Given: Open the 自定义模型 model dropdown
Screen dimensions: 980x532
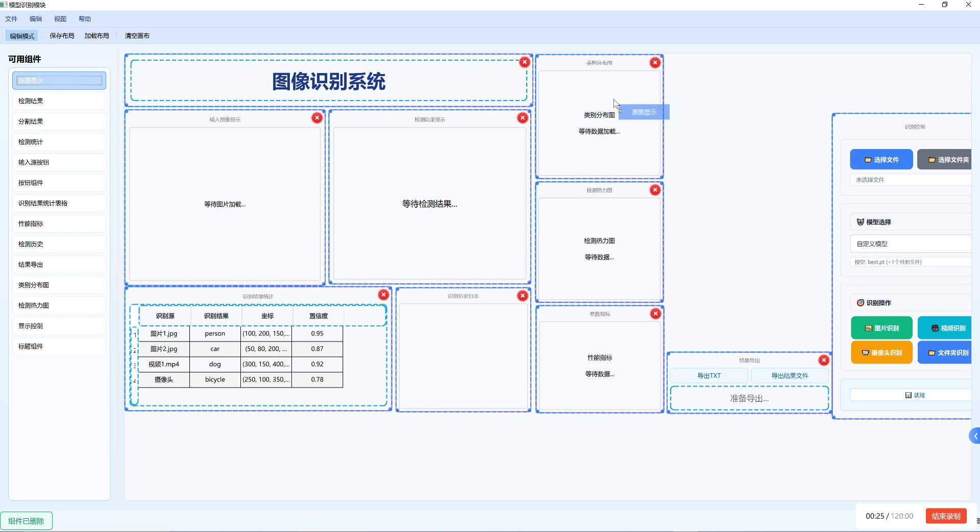Looking at the screenshot, I should [x=911, y=244].
